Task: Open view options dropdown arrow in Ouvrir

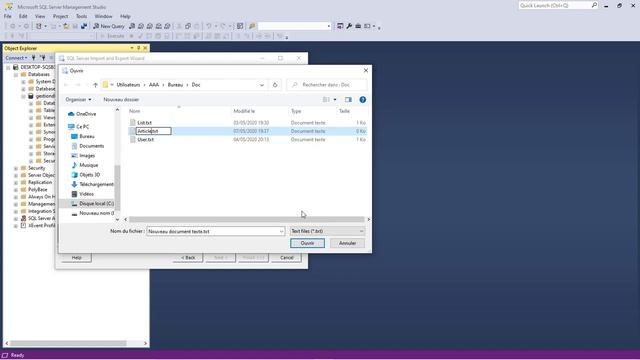Action: tap(335, 100)
